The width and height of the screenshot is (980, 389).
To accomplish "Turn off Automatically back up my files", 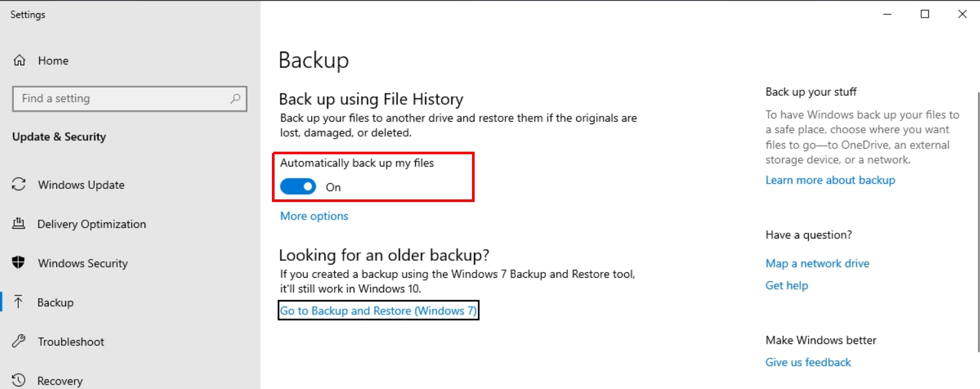I will point(298,187).
